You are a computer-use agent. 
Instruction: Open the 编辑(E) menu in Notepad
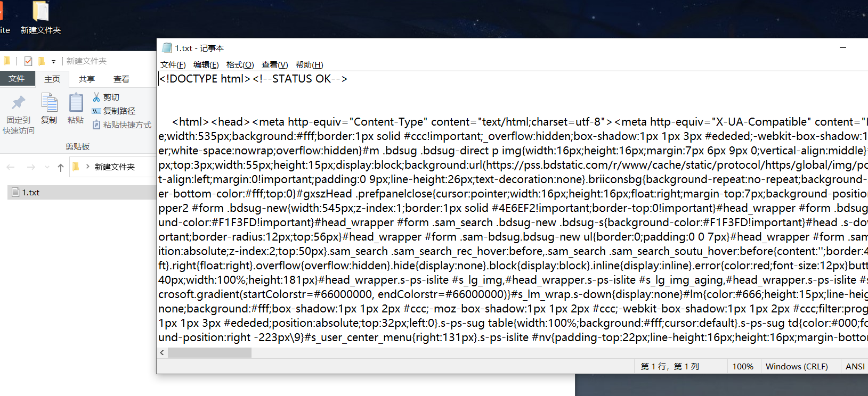pyautogui.click(x=206, y=64)
